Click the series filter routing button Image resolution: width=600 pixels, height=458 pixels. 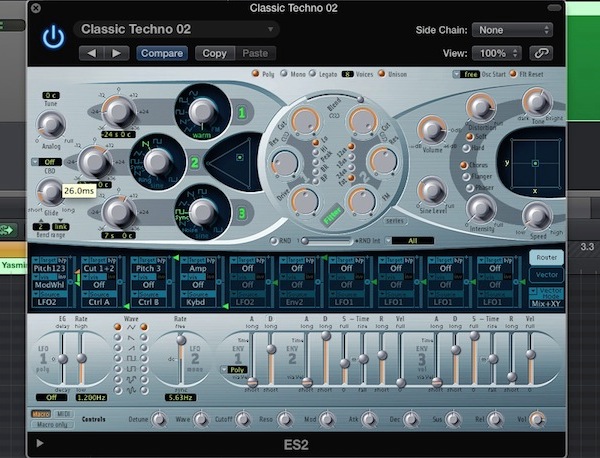(395, 221)
